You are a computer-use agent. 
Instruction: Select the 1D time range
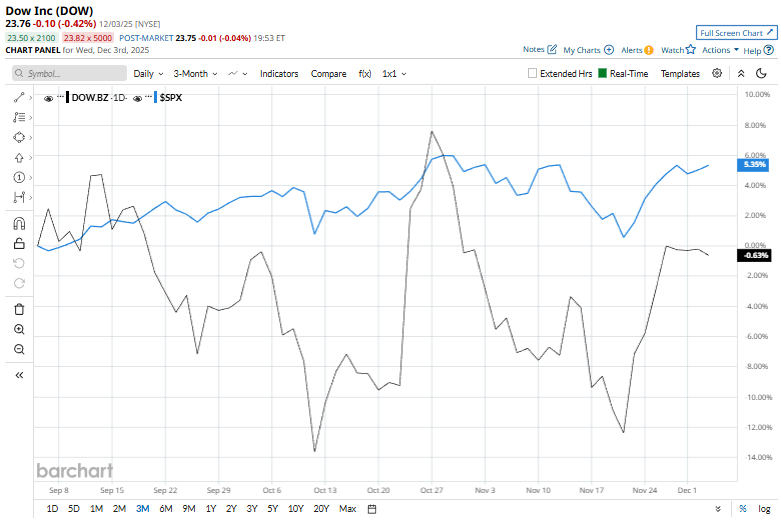[52, 509]
